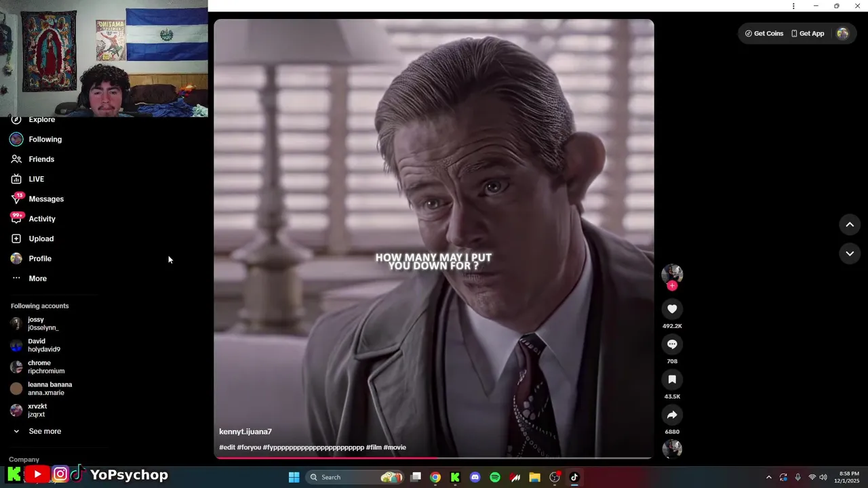Click the microphone tray icon
868x488 pixels.
[x=797, y=477]
